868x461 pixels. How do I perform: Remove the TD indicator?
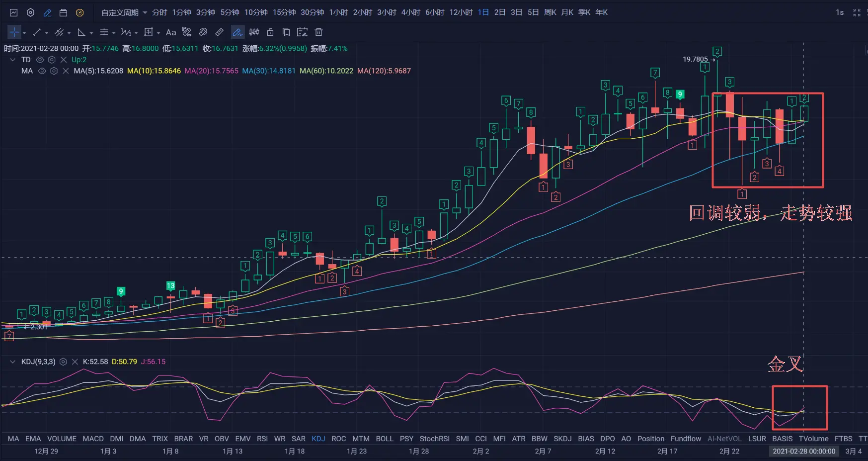click(64, 60)
